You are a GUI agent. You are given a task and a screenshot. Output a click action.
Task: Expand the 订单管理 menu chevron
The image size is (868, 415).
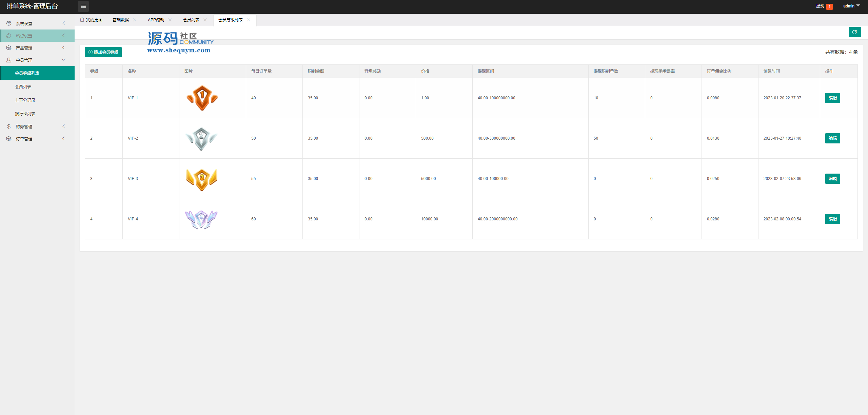pyautogui.click(x=63, y=138)
